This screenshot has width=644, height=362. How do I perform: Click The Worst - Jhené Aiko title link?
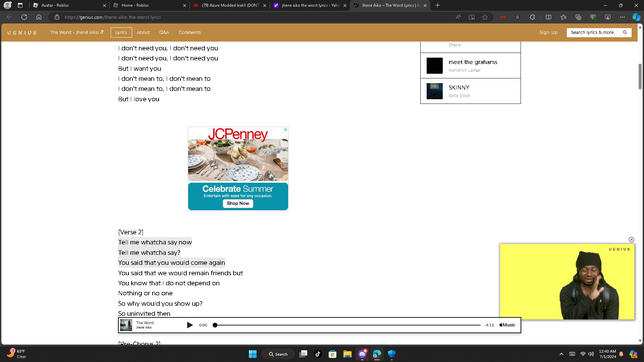[77, 33]
